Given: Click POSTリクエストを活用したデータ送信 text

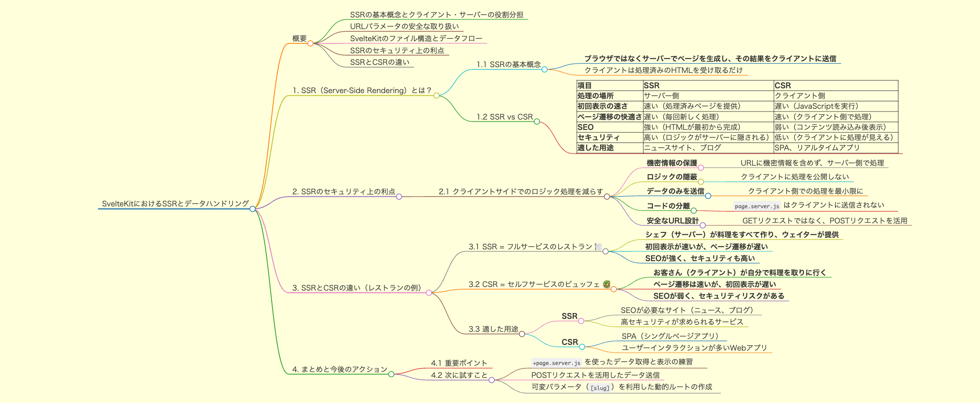Looking at the screenshot, I should point(595,375).
